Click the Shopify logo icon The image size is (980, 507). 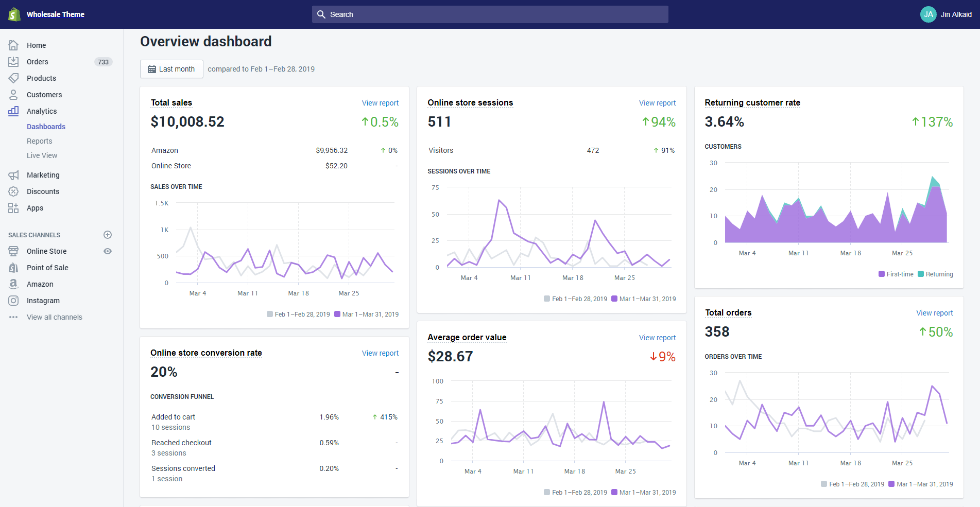(14, 14)
